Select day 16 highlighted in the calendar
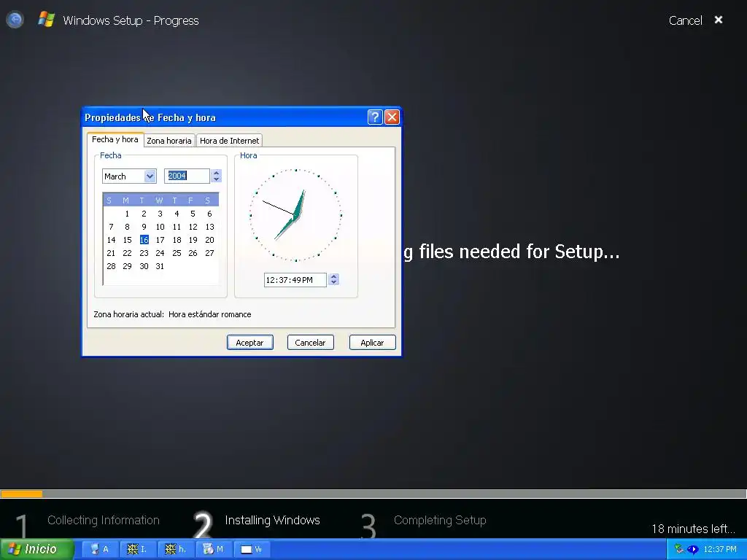The width and height of the screenshot is (747, 560). [x=144, y=240]
